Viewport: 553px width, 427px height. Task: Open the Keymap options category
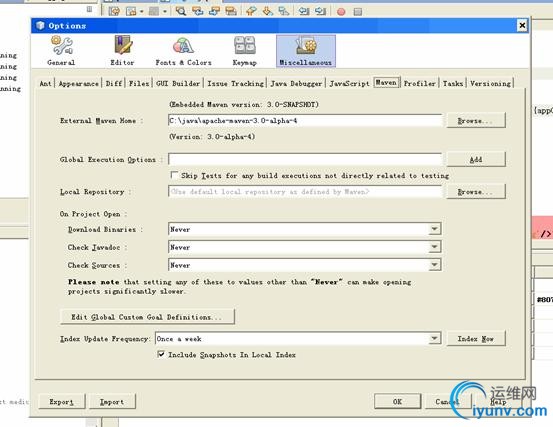(244, 51)
